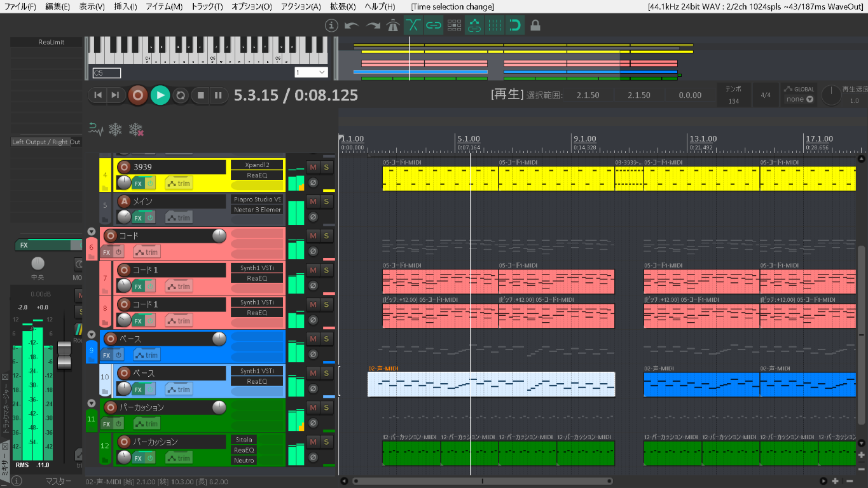Open the ファイル(F) menu
868x488 pixels.
pyautogui.click(x=20, y=6)
